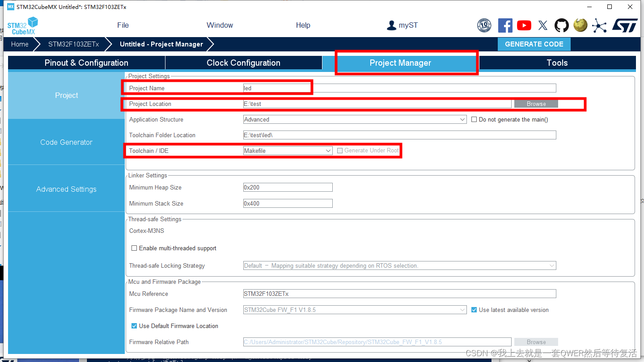Click the globe community icon
This screenshot has height=362, width=644.
[580, 25]
